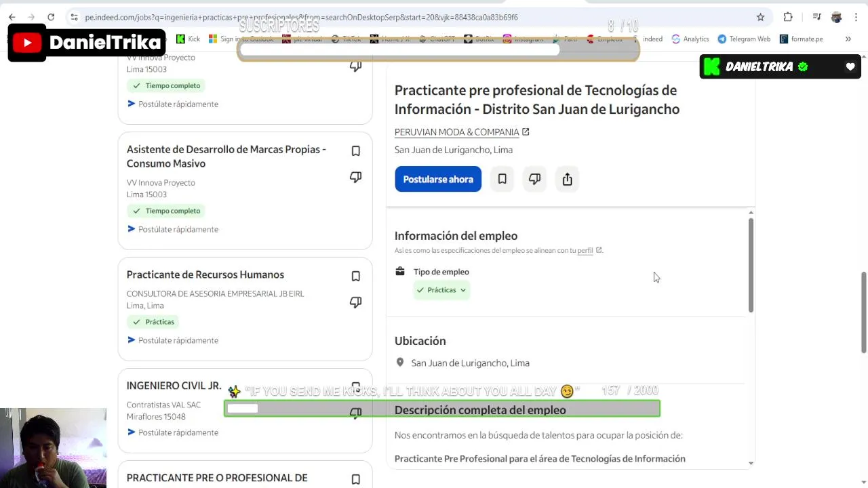Click Nos encontramos en la búsqueda paragraph
Viewport: 868px width, 488px height.
(x=538, y=435)
